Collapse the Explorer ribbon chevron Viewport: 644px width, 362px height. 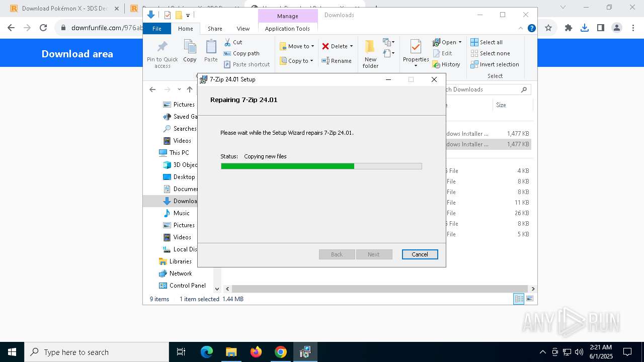coord(521,28)
